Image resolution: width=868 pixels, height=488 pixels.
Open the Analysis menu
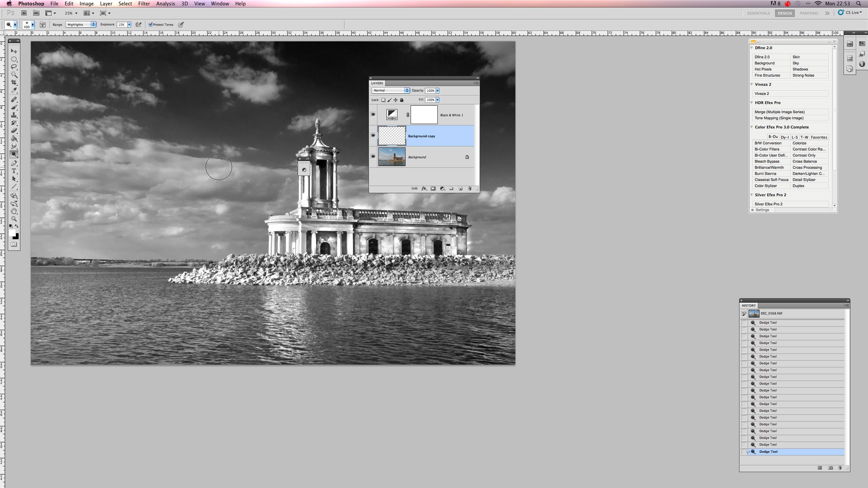tap(165, 4)
